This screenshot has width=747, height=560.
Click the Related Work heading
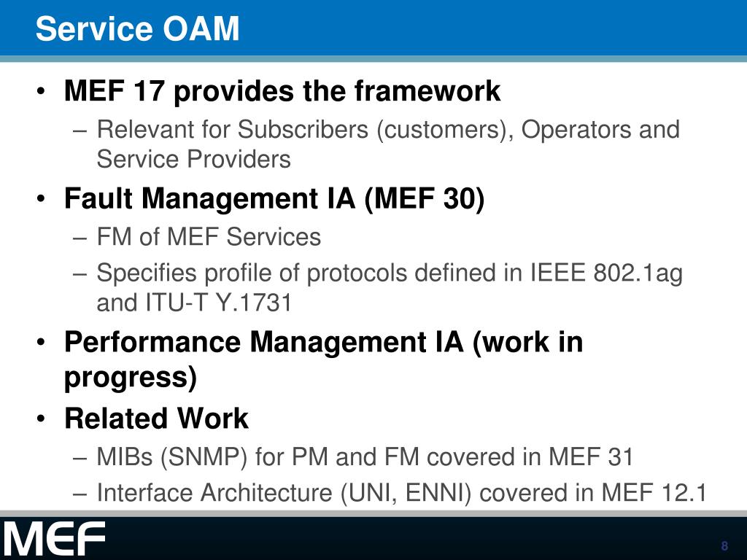coord(156,419)
